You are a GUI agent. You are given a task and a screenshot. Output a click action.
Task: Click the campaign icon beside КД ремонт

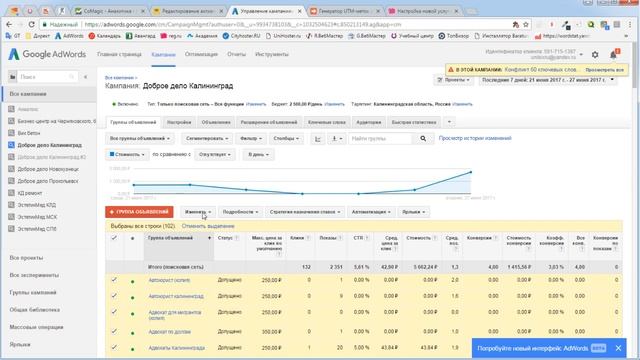click(x=11, y=193)
